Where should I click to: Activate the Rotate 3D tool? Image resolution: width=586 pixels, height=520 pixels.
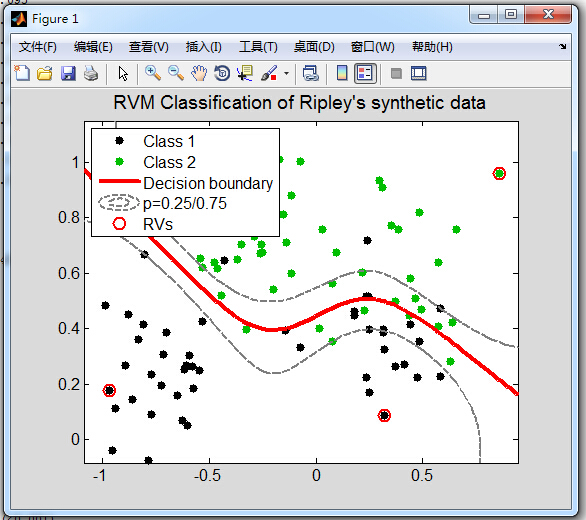222,73
